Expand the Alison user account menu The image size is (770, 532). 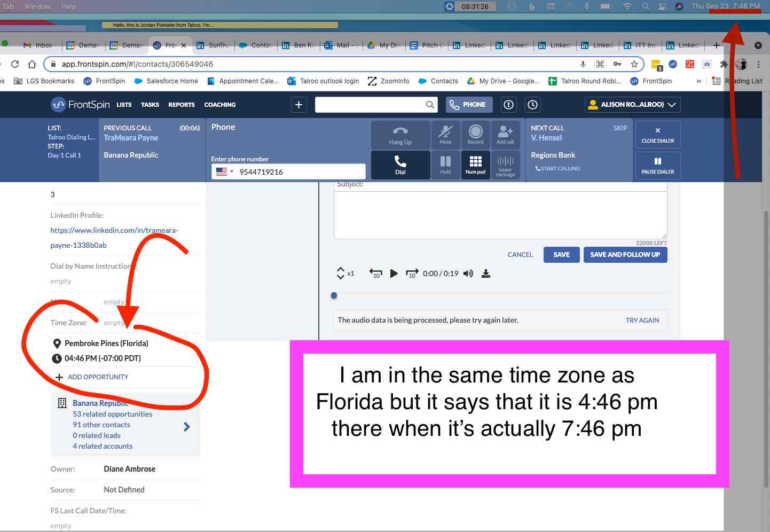pos(633,105)
